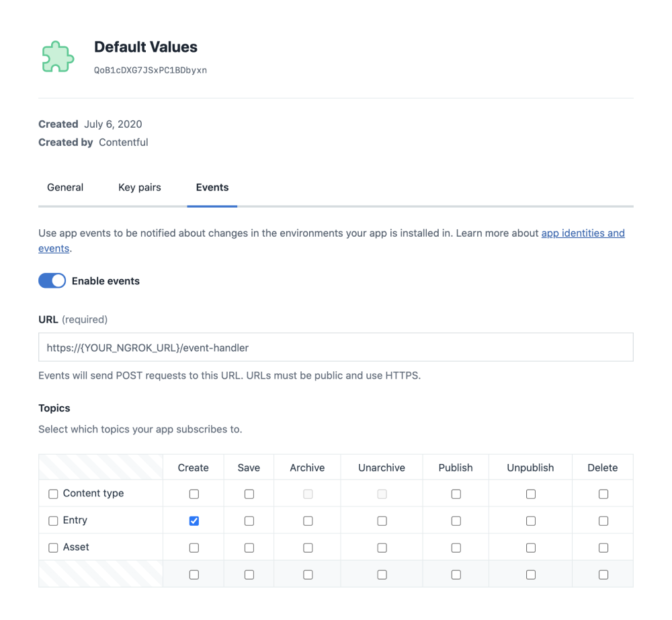Check the Create column select-all checkbox in bottom row
The image size is (672, 620).
pyautogui.click(x=194, y=574)
